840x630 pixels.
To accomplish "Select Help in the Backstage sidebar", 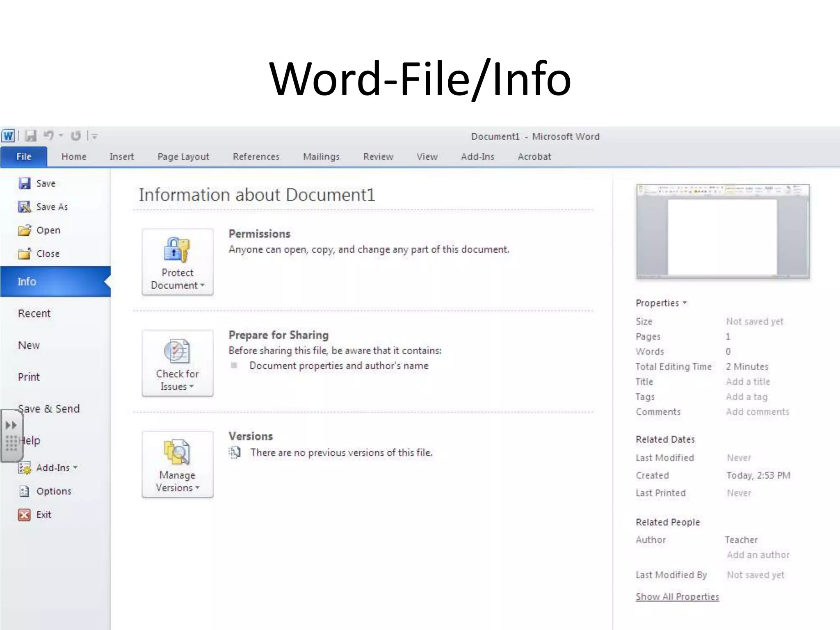I will tap(30, 441).
